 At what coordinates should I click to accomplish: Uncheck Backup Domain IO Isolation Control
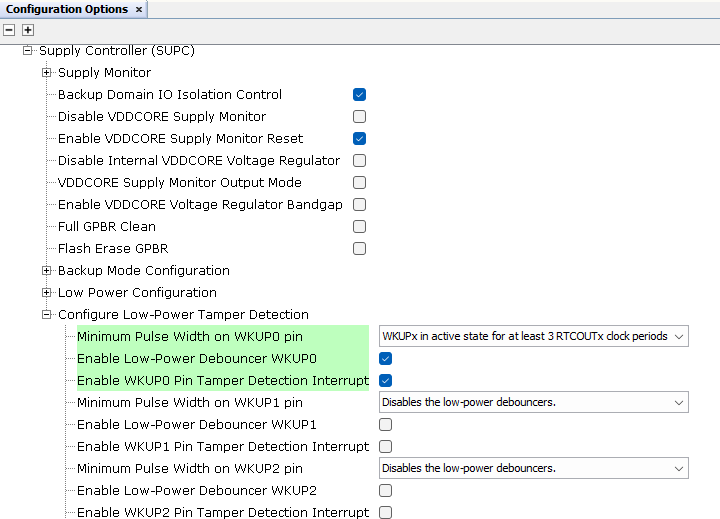[359, 95]
